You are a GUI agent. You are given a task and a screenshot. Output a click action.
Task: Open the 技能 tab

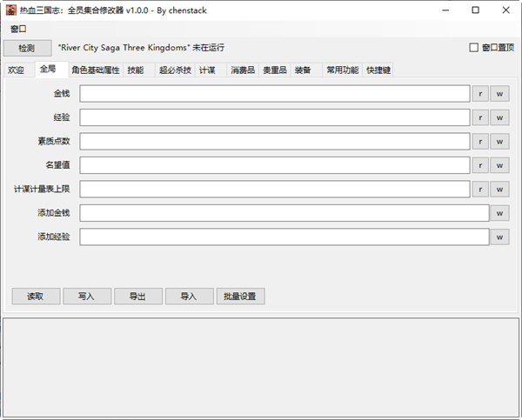[x=136, y=70]
